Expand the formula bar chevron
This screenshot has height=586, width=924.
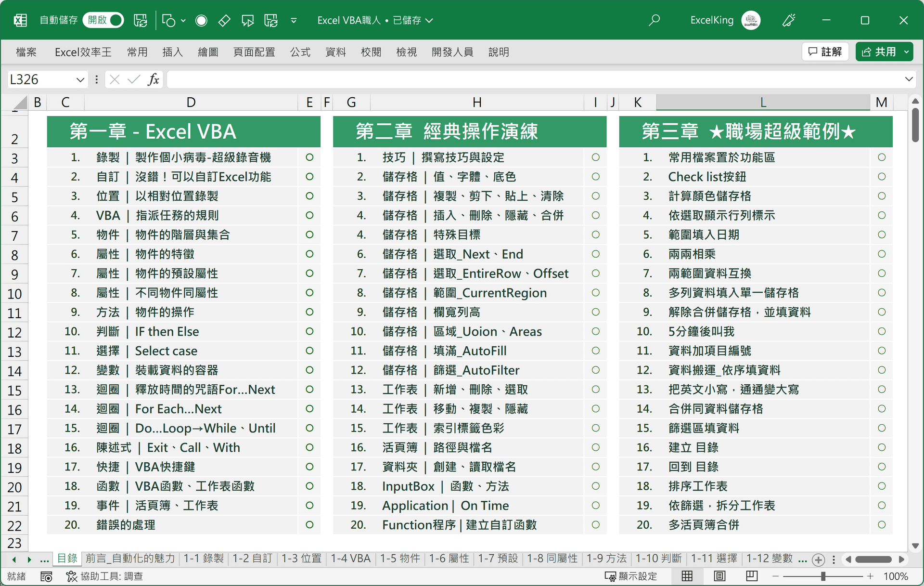click(909, 79)
